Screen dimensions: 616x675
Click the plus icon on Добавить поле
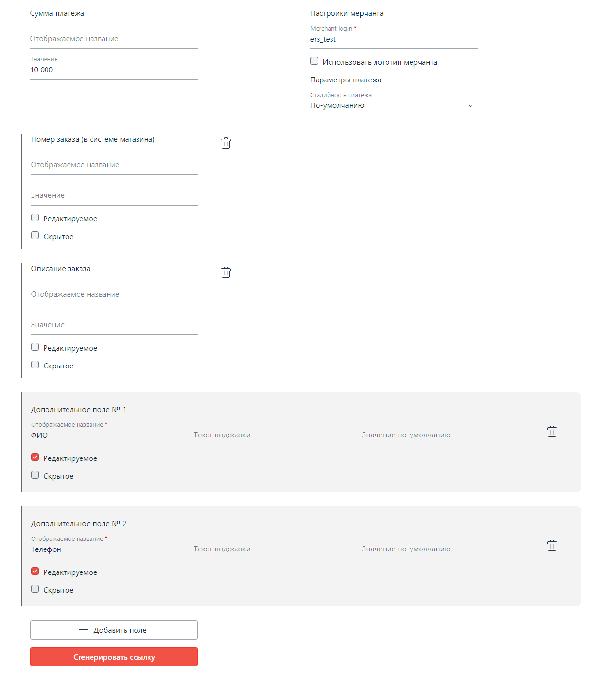83,630
